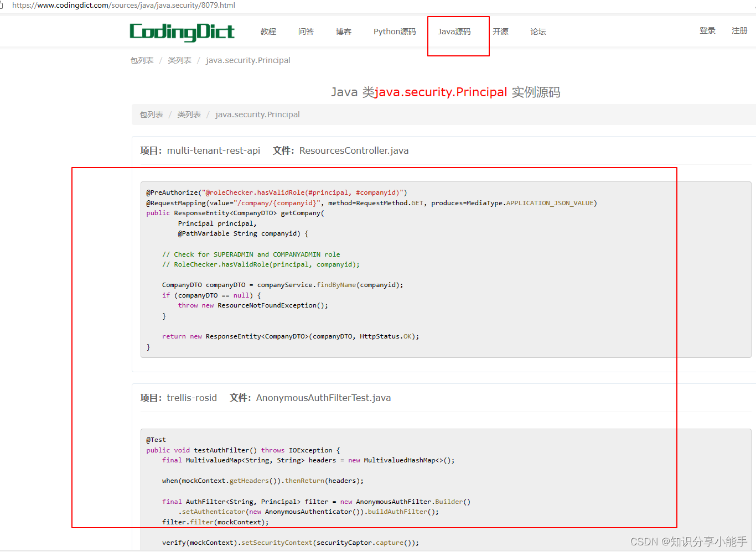This screenshot has height=552, width=756.
Task: Go to Java源码 section
Action: tap(454, 32)
